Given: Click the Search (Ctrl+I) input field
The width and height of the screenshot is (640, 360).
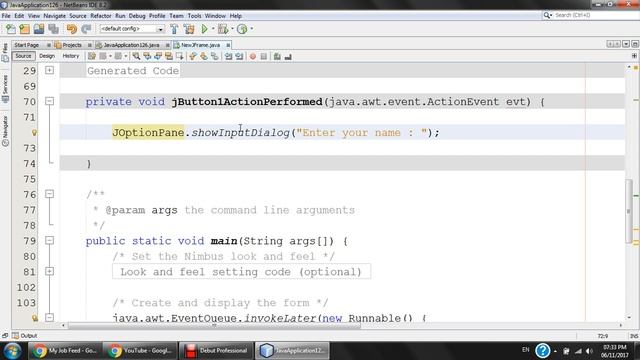Looking at the screenshot, I should pos(590,15).
